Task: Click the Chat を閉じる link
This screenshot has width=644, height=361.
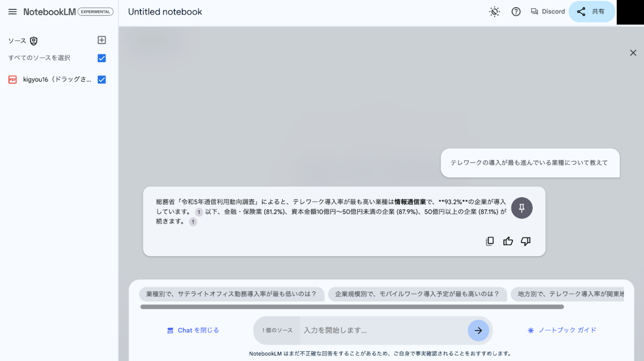Action: (x=193, y=330)
